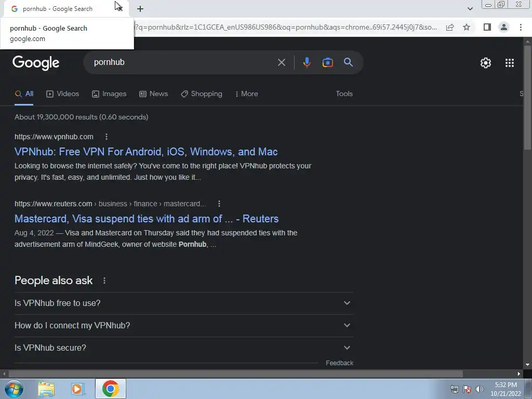Click the horizontal scroll right arrow
Viewport: 532px width, 399px height.
tap(519, 374)
